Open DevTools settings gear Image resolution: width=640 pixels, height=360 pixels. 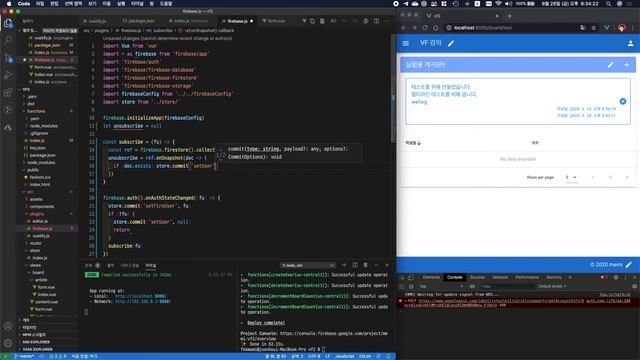616,278
